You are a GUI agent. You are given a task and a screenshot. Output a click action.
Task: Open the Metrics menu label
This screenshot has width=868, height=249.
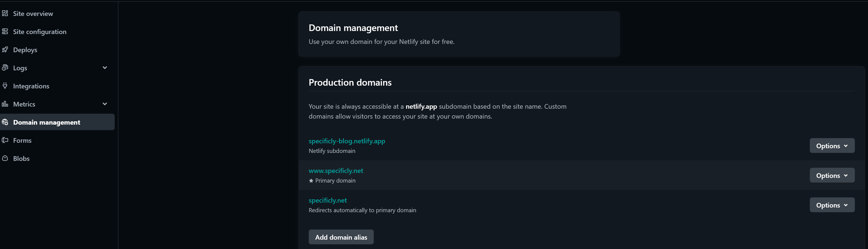point(24,104)
